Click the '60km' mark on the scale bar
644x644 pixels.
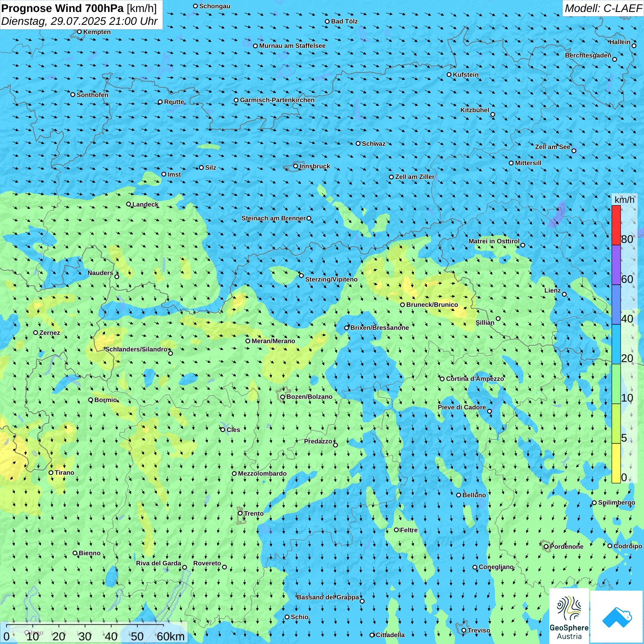(171, 636)
